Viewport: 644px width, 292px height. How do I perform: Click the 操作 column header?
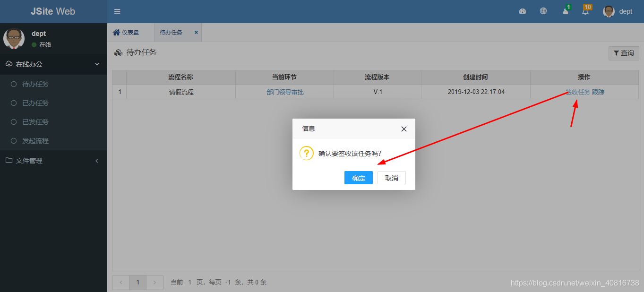click(x=584, y=77)
